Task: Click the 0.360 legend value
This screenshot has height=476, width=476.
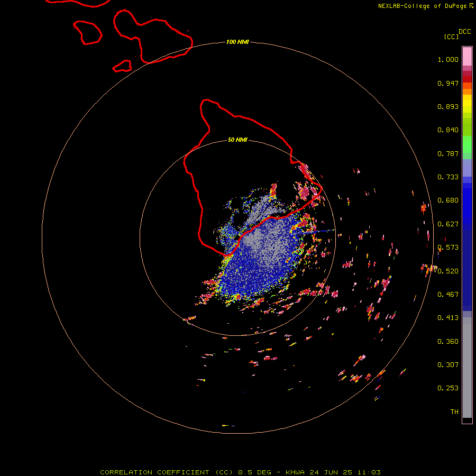Action: [448, 342]
